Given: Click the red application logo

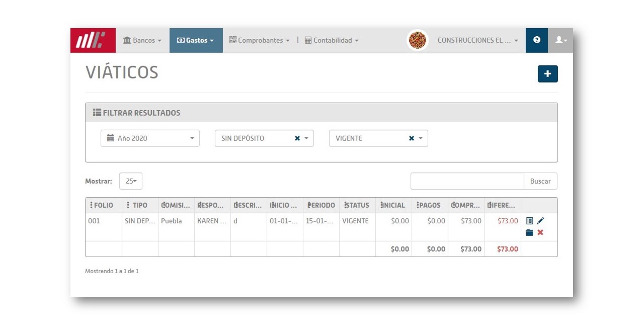Looking at the screenshot, I should pyautogui.click(x=93, y=40).
